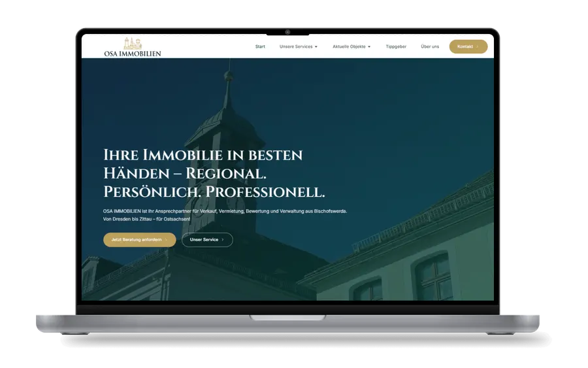Open the Über uns page
The image size is (588, 368).
coord(430,46)
